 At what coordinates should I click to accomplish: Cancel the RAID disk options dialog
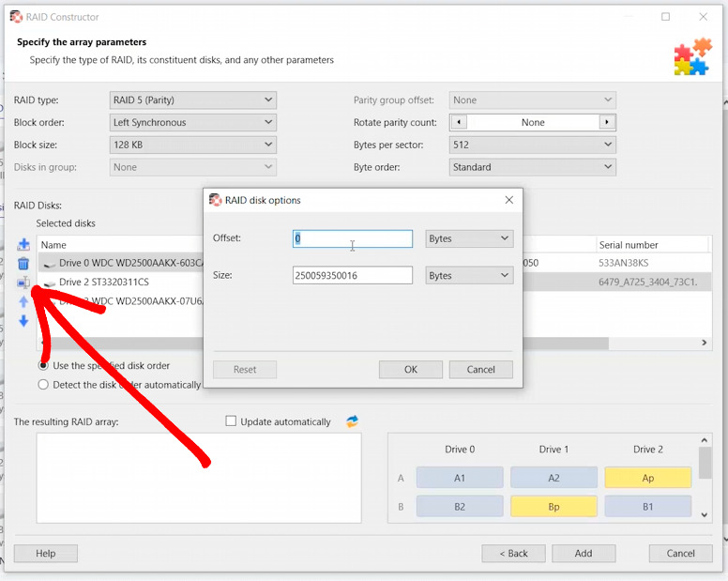(x=480, y=369)
